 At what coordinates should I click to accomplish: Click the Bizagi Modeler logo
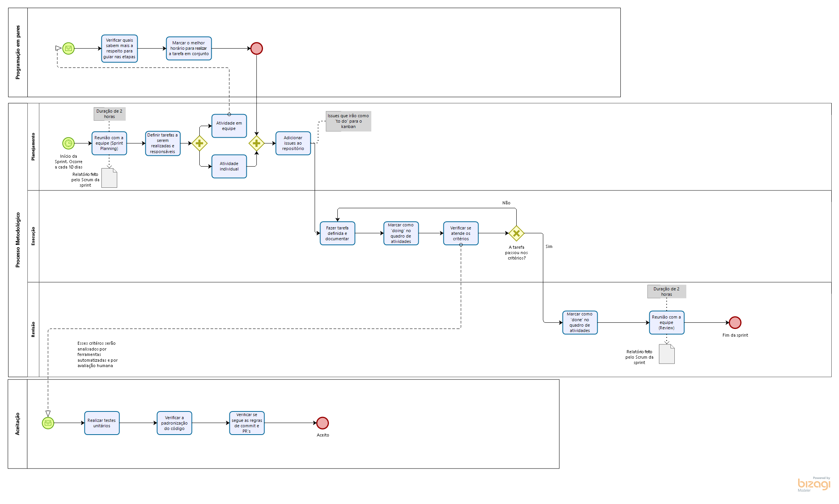814,484
